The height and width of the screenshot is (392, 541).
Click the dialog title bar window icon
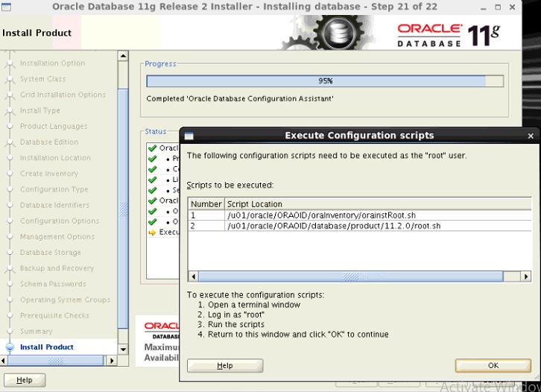click(x=189, y=136)
